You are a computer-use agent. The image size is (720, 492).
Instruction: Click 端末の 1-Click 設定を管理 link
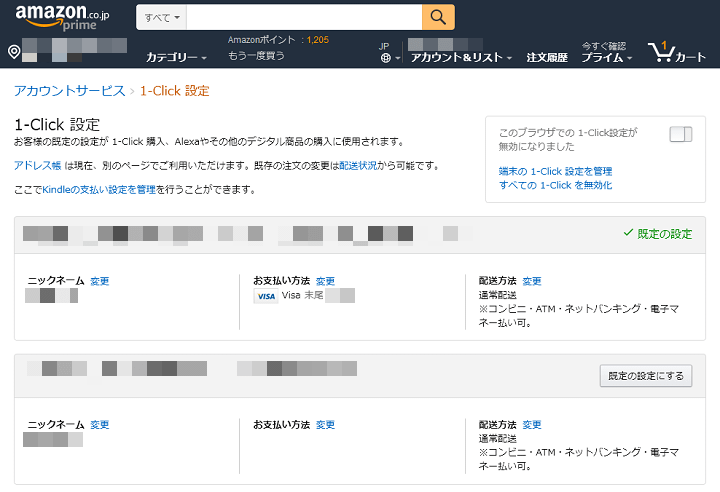coord(555,171)
